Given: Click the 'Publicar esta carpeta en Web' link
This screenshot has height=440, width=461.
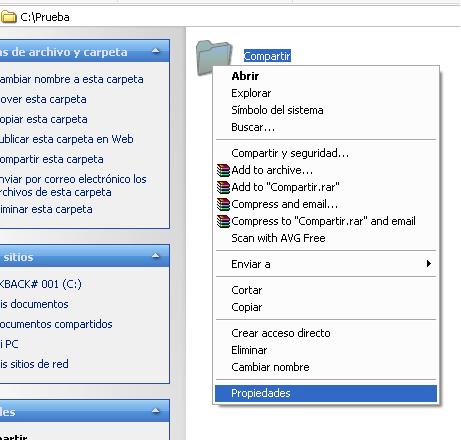Looking at the screenshot, I should point(66,139).
